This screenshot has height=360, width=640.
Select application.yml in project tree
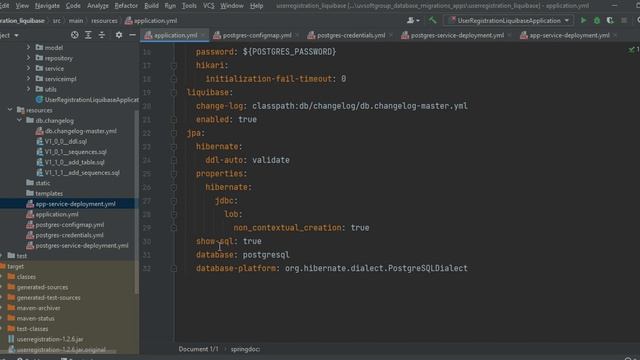point(52,214)
